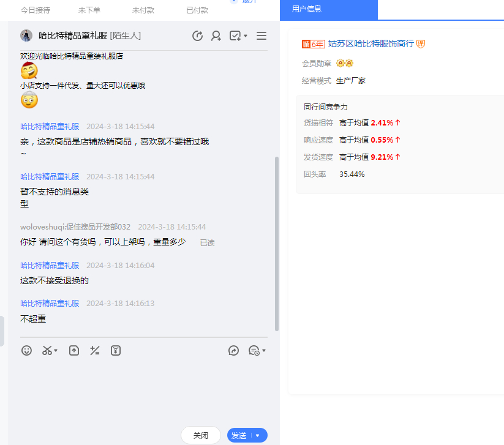The height and width of the screenshot is (445, 504).
Task: Open the dropdown arrow next to scissors
Action: [x=56, y=351]
